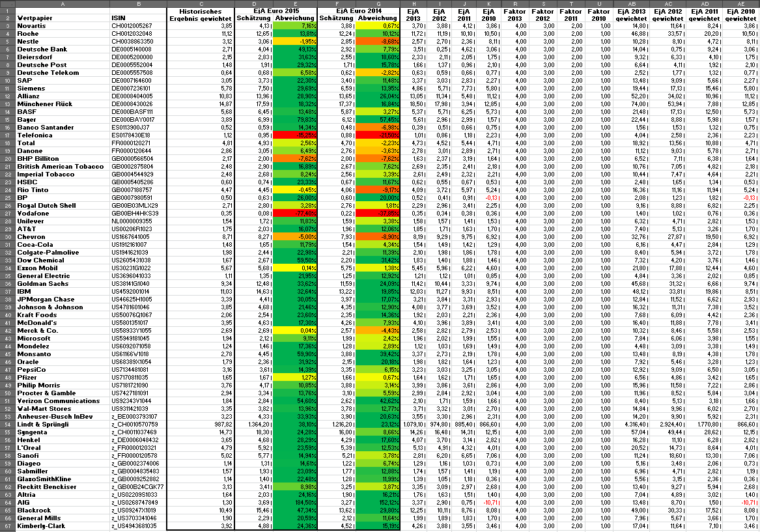The width and height of the screenshot is (760, 532).
Task: Select the Siemens company cell
Action: (63, 88)
